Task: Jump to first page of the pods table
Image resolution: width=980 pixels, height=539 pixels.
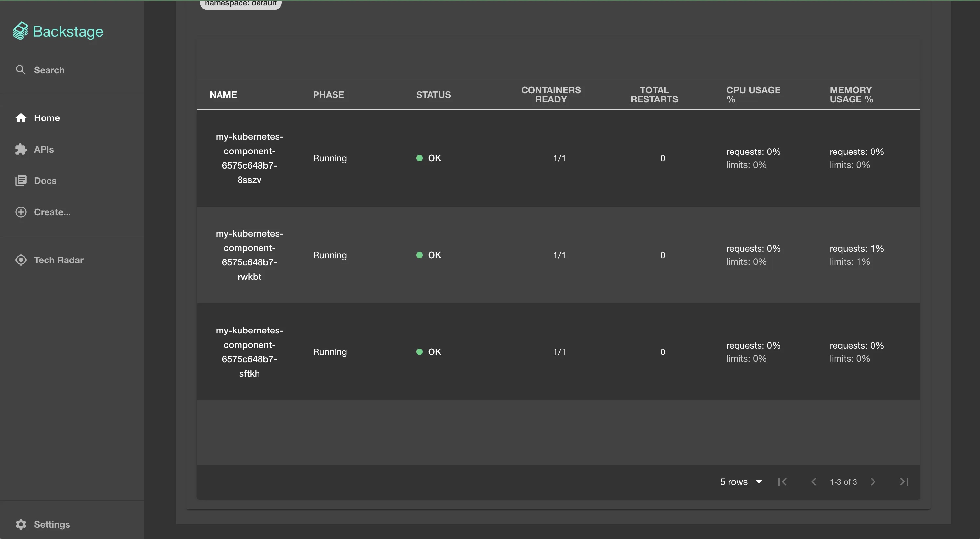Action: (x=782, y=482)
